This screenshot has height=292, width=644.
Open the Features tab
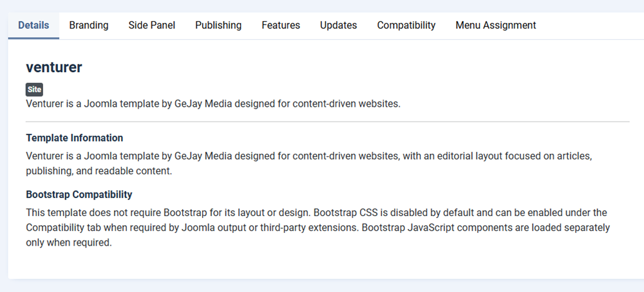pos(281,26)
